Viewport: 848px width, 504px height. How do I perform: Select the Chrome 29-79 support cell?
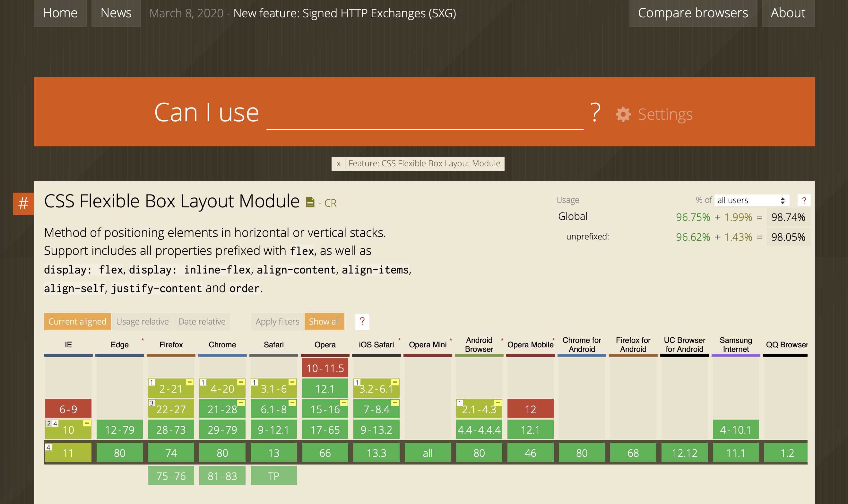click(222, 430)
